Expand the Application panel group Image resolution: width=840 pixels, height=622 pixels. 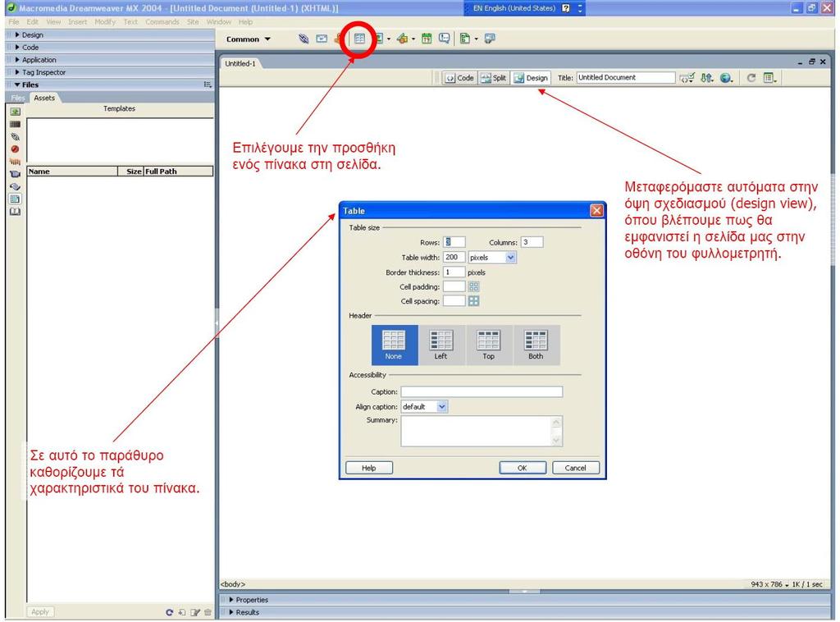click(35, 59)
